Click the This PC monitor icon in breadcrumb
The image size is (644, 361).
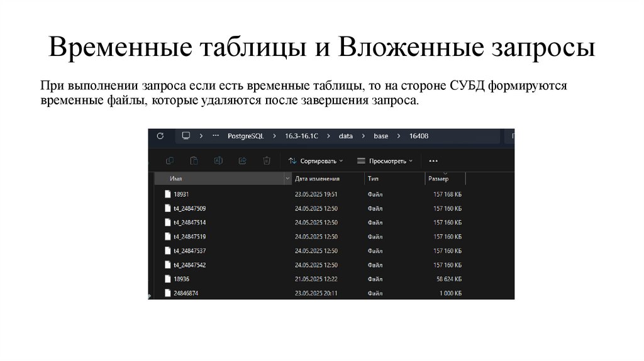tap(186, 135)
